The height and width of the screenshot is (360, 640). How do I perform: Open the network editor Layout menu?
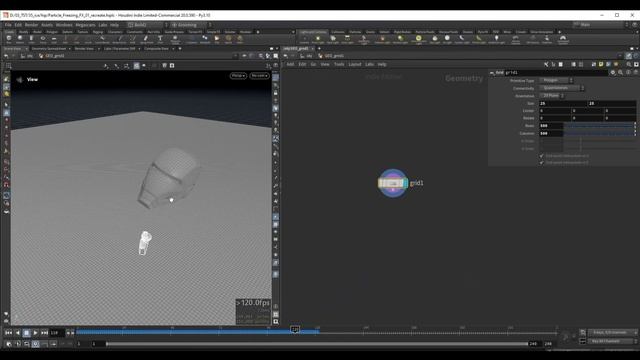pos(355,64)
